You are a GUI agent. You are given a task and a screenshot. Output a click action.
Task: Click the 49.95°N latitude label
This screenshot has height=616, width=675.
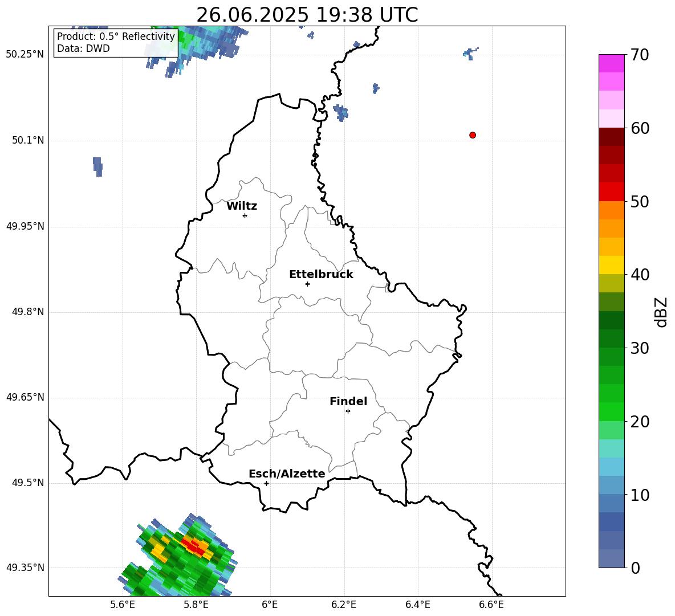tap(25, 226)
